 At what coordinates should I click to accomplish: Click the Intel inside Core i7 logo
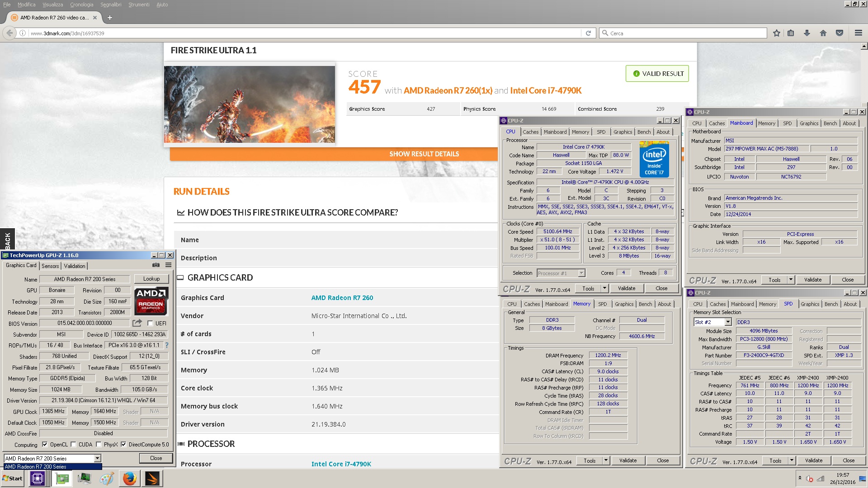tap(654, 159)
